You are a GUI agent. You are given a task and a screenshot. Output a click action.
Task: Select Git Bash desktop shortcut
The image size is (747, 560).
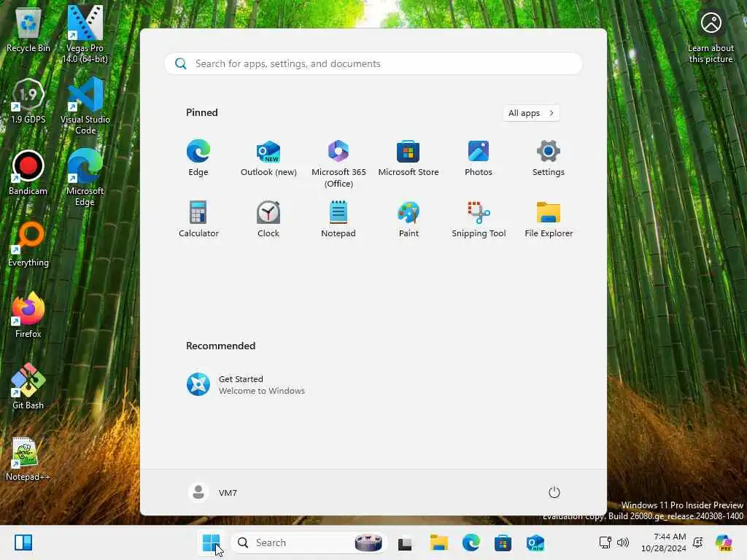pyautogui.click(x=28, y=386)
